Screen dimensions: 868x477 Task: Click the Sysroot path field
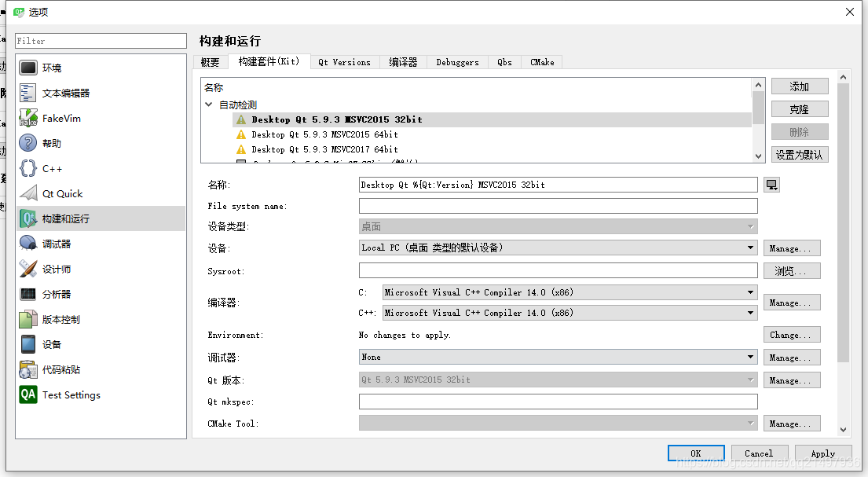coord(558,270)
